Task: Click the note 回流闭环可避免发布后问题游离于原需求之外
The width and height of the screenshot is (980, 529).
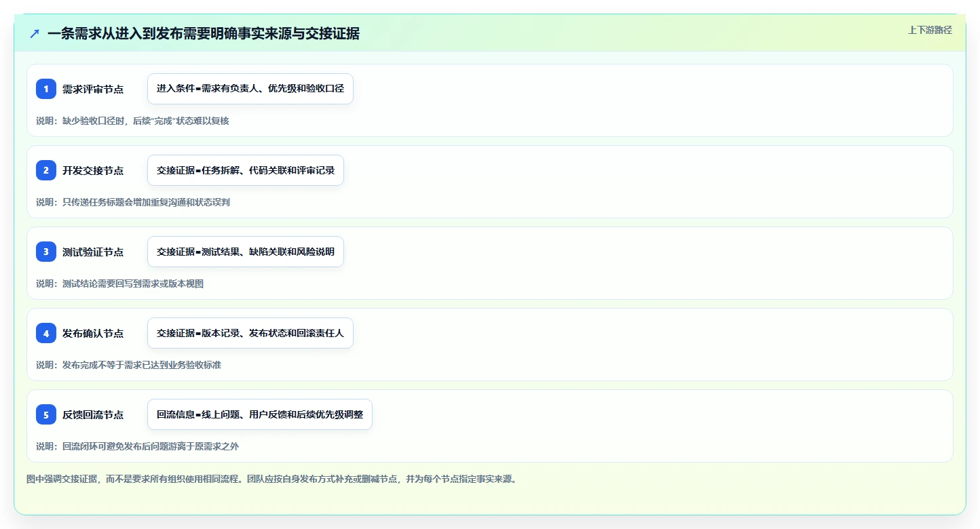Action: click(137, 446)
